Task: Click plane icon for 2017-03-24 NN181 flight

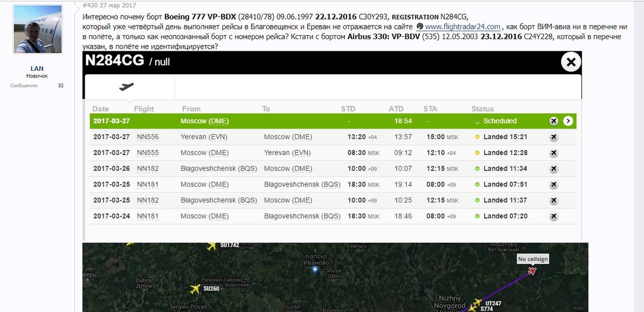Action: coord(553,217)
